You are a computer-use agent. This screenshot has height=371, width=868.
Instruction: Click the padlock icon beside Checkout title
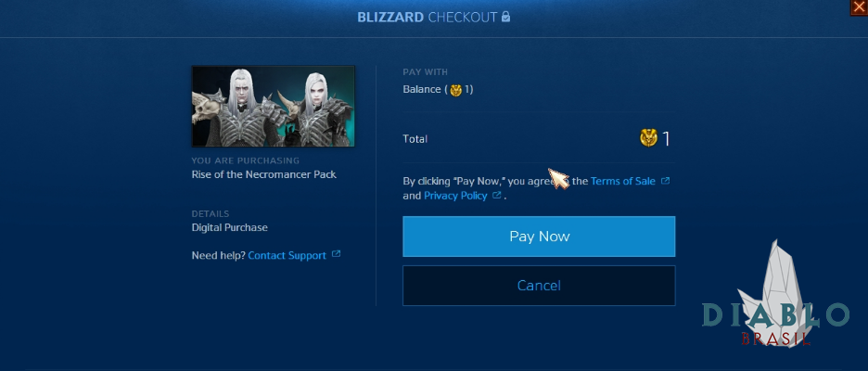click(x=505, y=17)
